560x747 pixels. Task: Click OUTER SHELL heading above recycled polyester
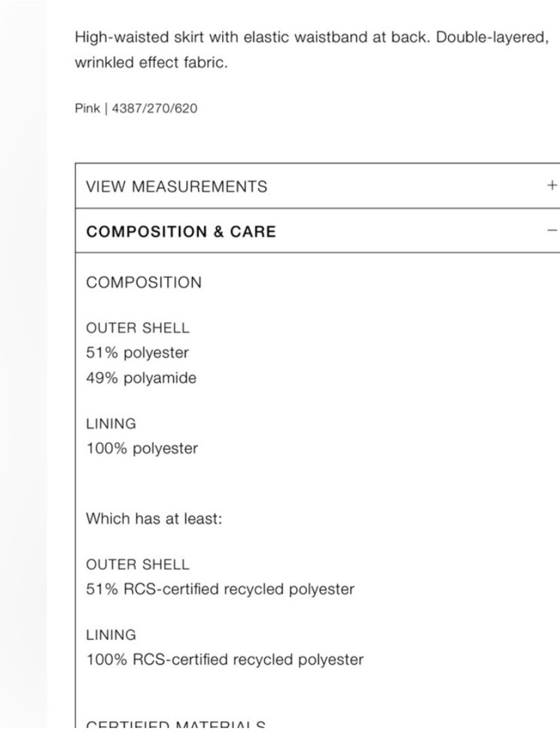click(138, 564)
